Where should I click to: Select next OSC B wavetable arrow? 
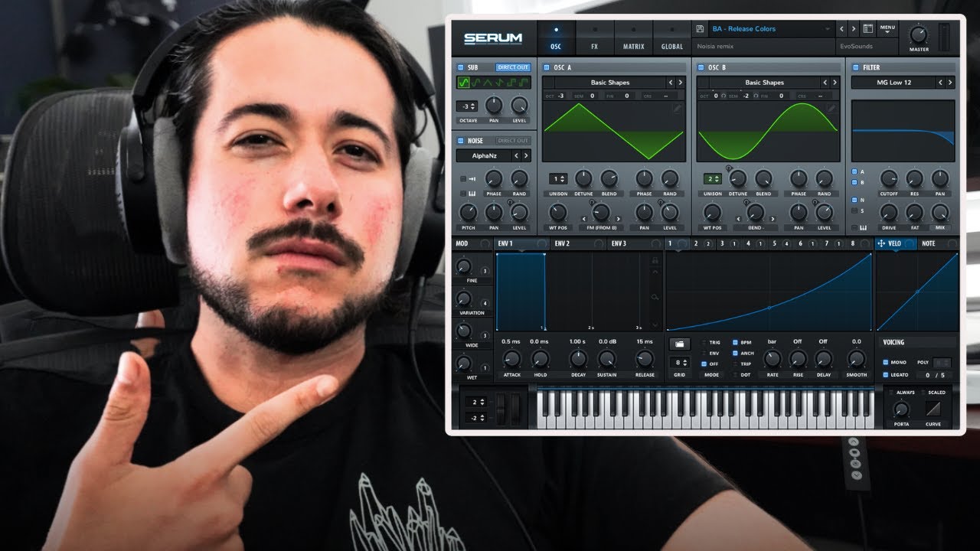coord(835,83)
